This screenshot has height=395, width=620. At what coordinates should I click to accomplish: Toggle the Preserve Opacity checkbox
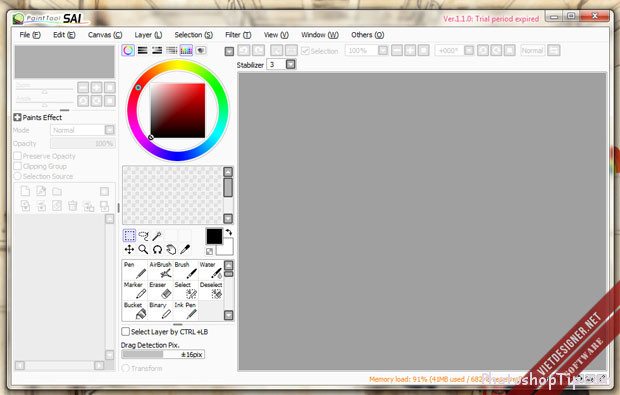coord(17,156)
